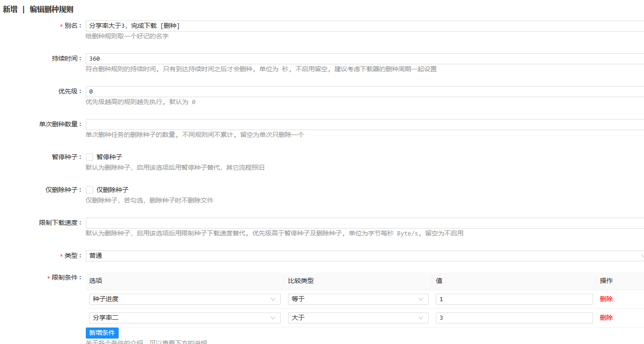This screenshot has height=344, width=644.
Task: Click 删除 on the 分享率二 row
Action: point(606,318)
